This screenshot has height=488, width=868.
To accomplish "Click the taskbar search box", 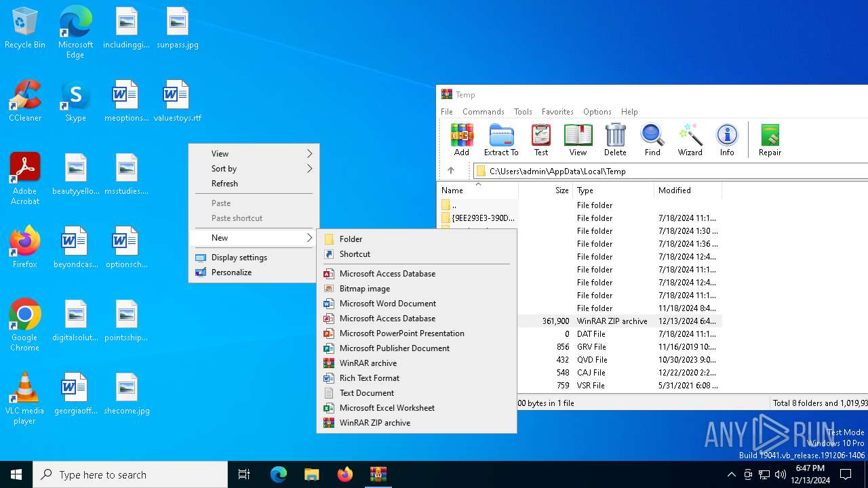I will [x=130, y=474].
